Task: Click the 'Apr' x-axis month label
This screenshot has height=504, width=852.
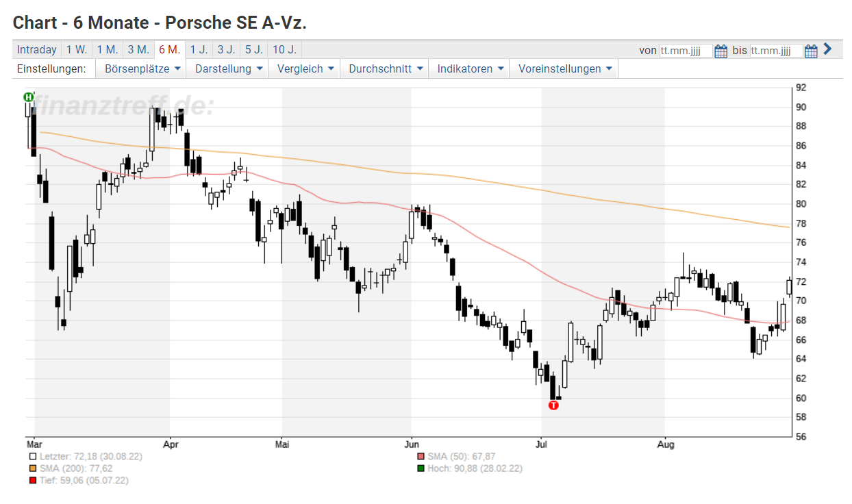Action: [170, 445]
